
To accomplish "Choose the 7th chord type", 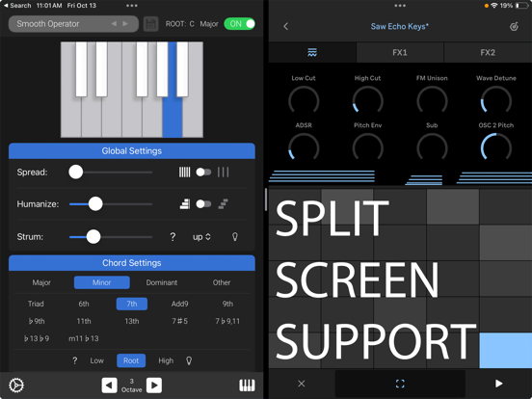I will (132, 304).
